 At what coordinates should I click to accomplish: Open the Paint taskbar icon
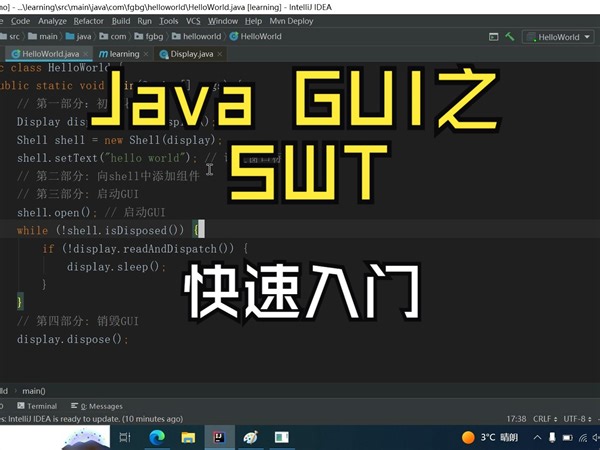point(251,437)
